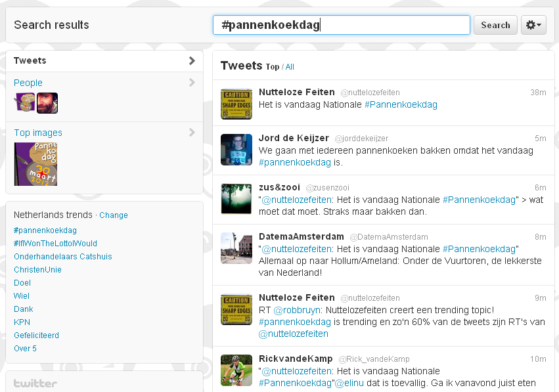Open the ChristenUnie trend
559x392 pixels.
tap(37, 270)
